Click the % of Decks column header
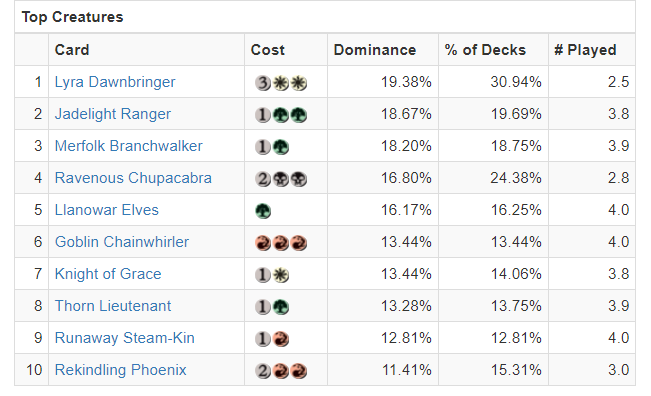This screenshot has height=396, width=651. [x=485, y=50]
